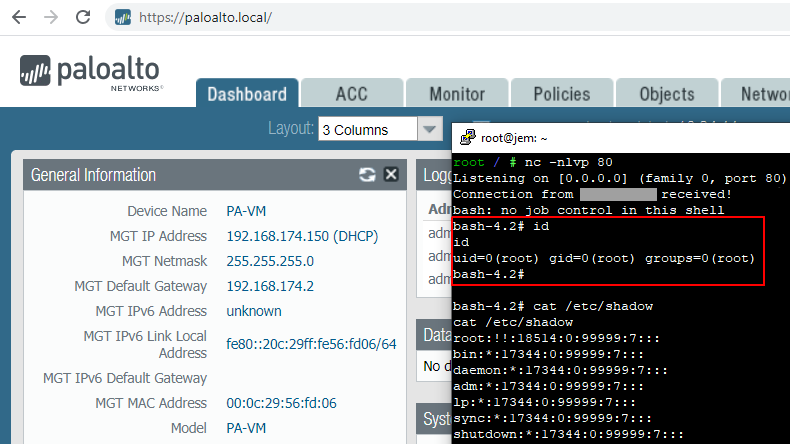Click the PuTTY icon in the terminal title bar

(468, 137)
